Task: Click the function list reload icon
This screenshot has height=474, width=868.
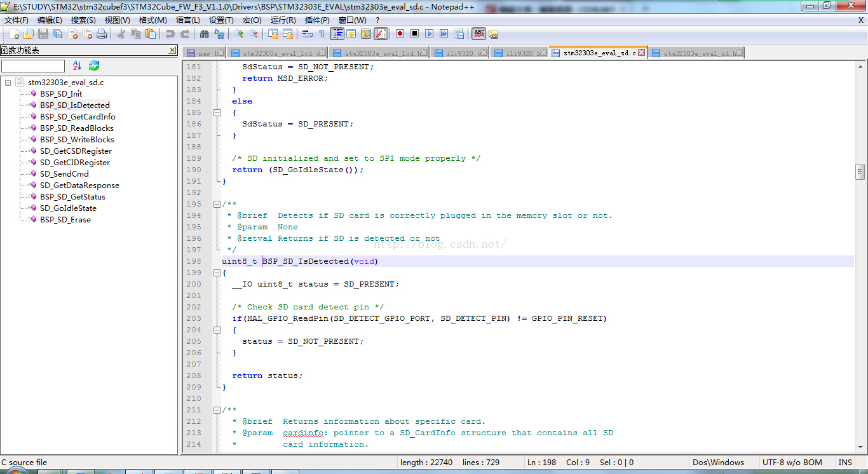Action: [x=94, y=65]
